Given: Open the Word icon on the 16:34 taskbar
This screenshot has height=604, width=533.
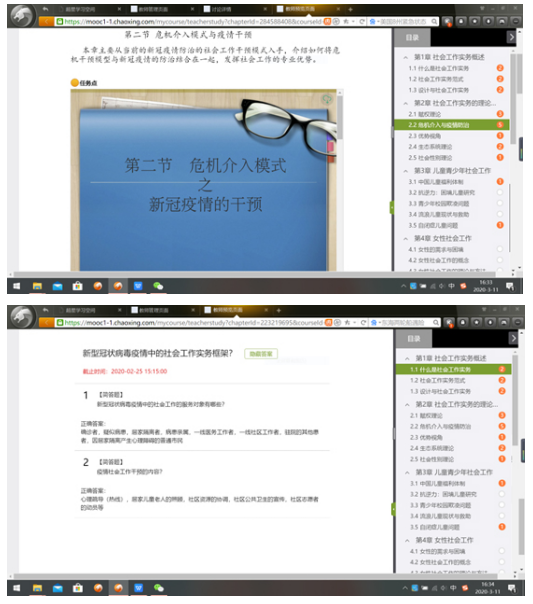Looking at the screenshot, I should pyautogui.click(x=139, y=588).
